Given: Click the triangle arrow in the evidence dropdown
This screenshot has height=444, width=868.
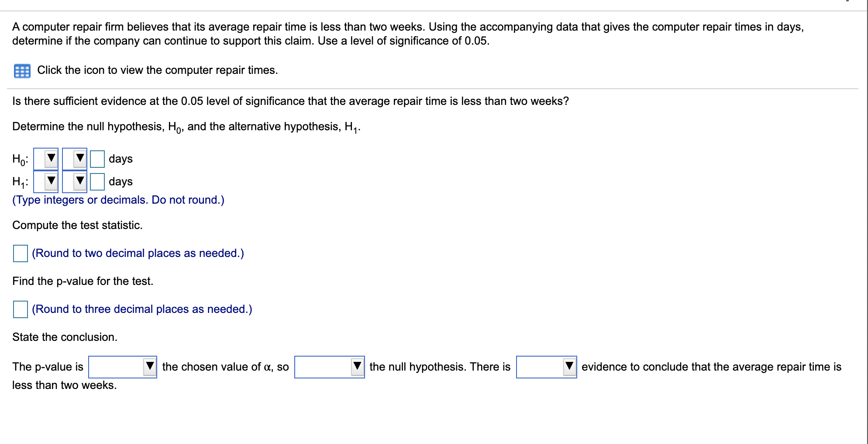Looking at the screenshot, I should [569, 367].
